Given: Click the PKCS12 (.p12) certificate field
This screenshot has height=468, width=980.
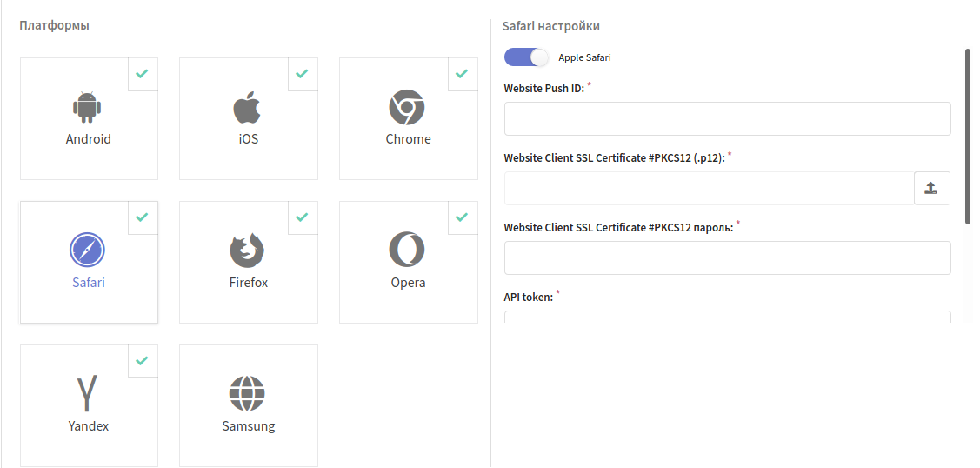Looking at the screenshot, I should pos(710,188).
